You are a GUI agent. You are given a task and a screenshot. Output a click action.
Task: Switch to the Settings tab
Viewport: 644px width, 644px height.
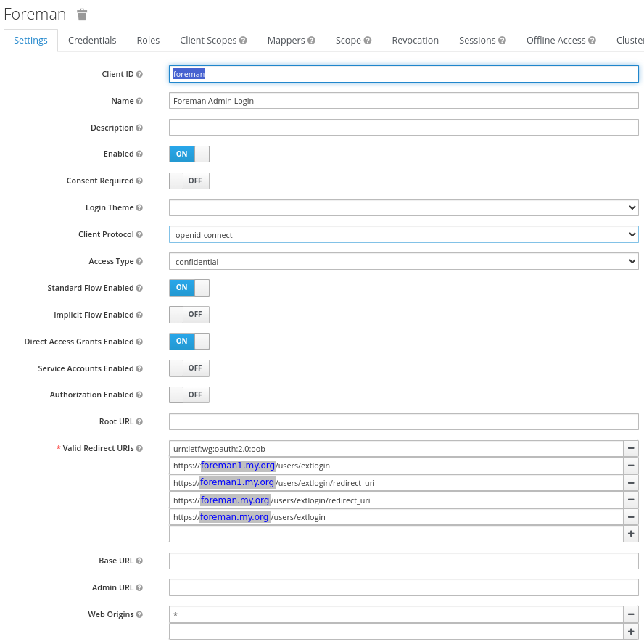coord(30,41)
